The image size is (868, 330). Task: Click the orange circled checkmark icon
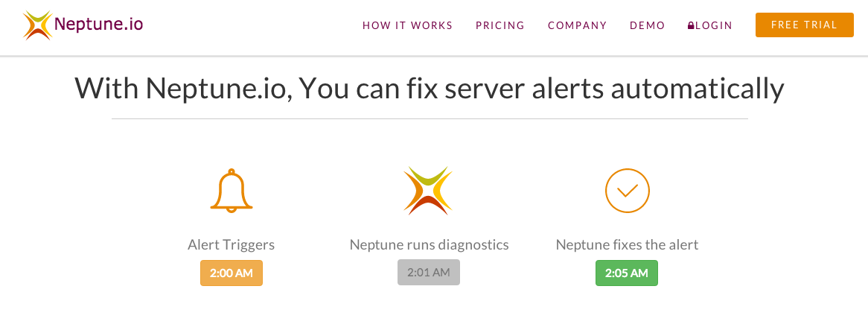[x=628, y=191]
